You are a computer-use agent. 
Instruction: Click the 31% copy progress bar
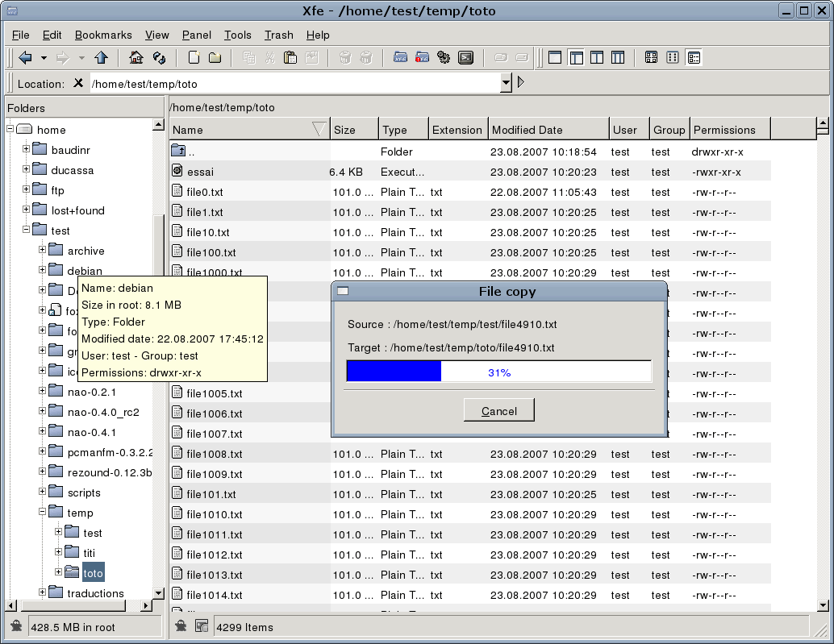[498, 371]
